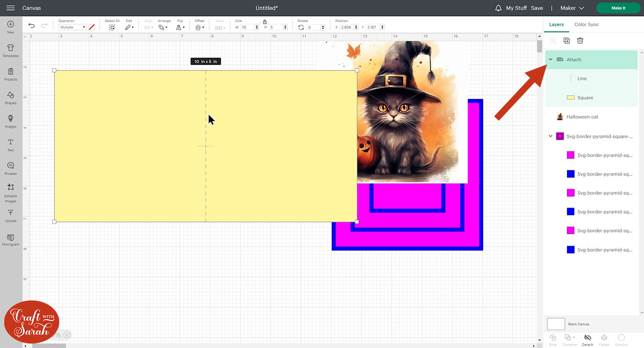Click the Upload icon

point(10,215)
